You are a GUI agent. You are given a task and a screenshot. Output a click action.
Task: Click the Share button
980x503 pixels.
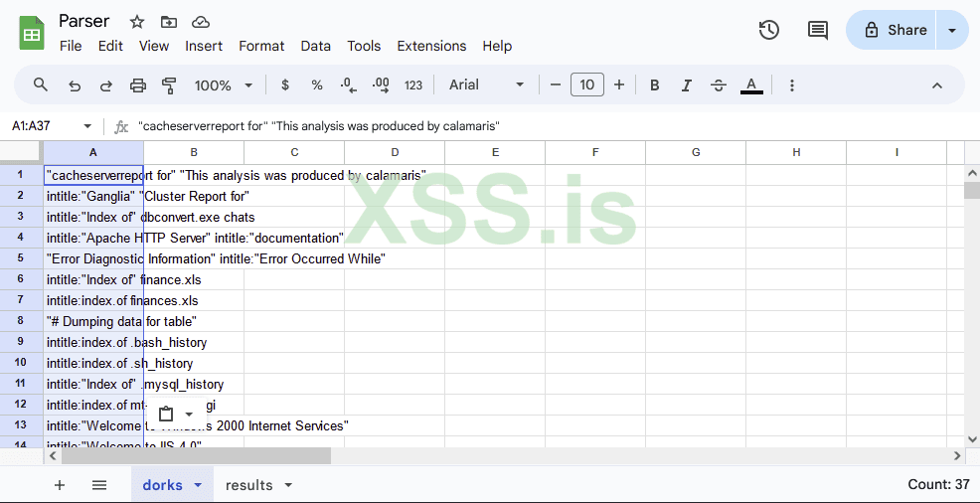892,30
